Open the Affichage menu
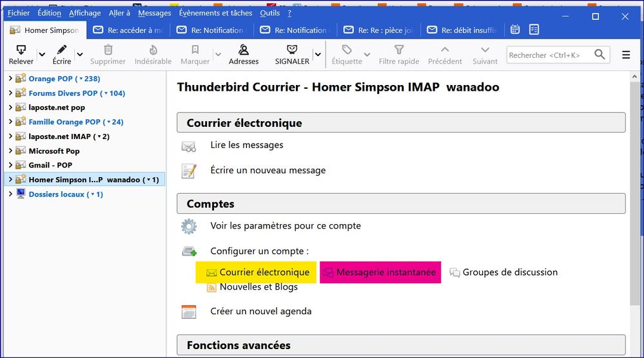Viewport: 644px width, 358px height. point(84,13)
